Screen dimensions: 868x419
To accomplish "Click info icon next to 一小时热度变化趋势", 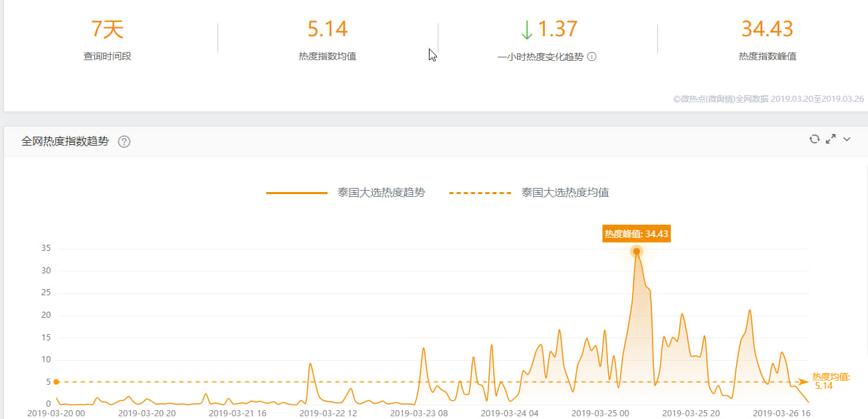I will pyautogui.click(x=592, y=57).
